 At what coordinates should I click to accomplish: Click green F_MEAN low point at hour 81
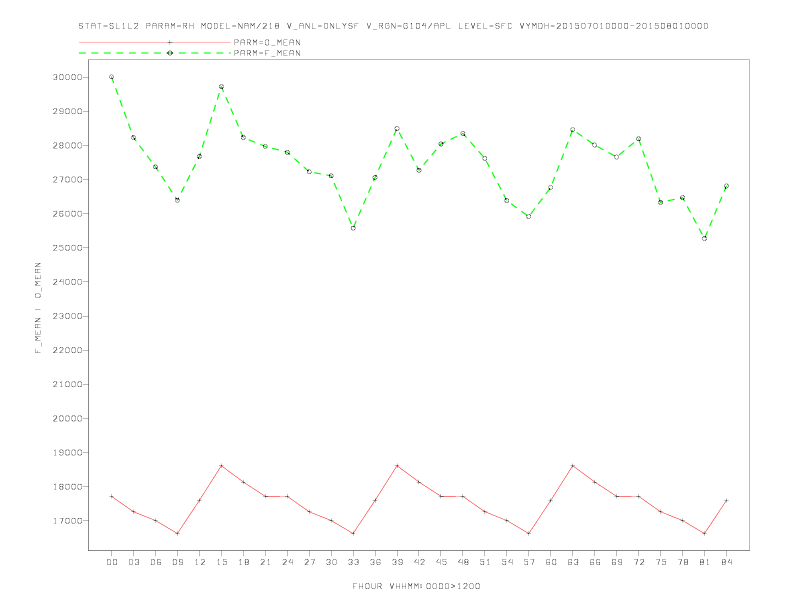point(705,238)
